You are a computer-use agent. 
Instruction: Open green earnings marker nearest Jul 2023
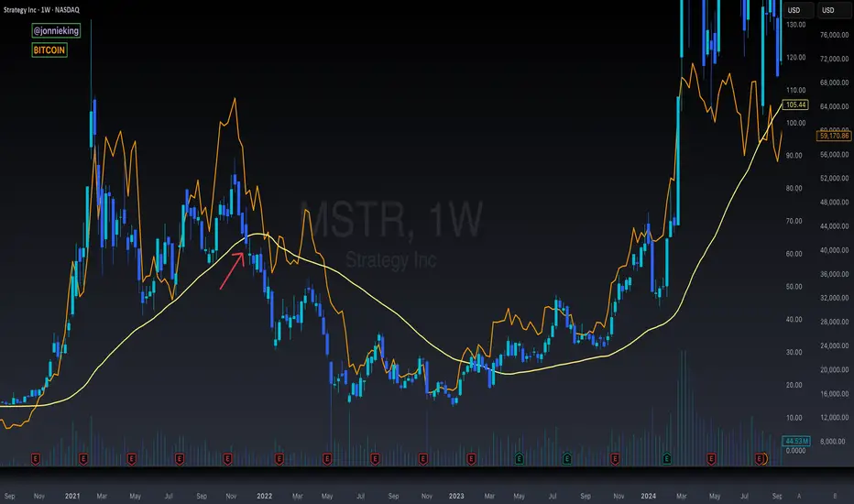pos(567,459)
